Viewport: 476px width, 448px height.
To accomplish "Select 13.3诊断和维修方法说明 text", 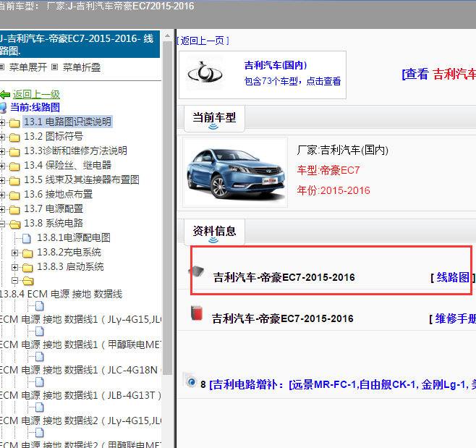I will tap(75, 151).
